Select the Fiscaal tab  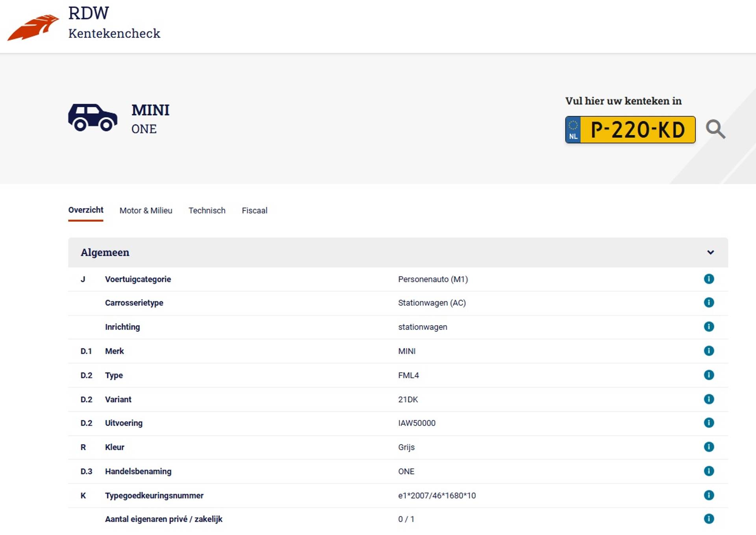(254, 211)
